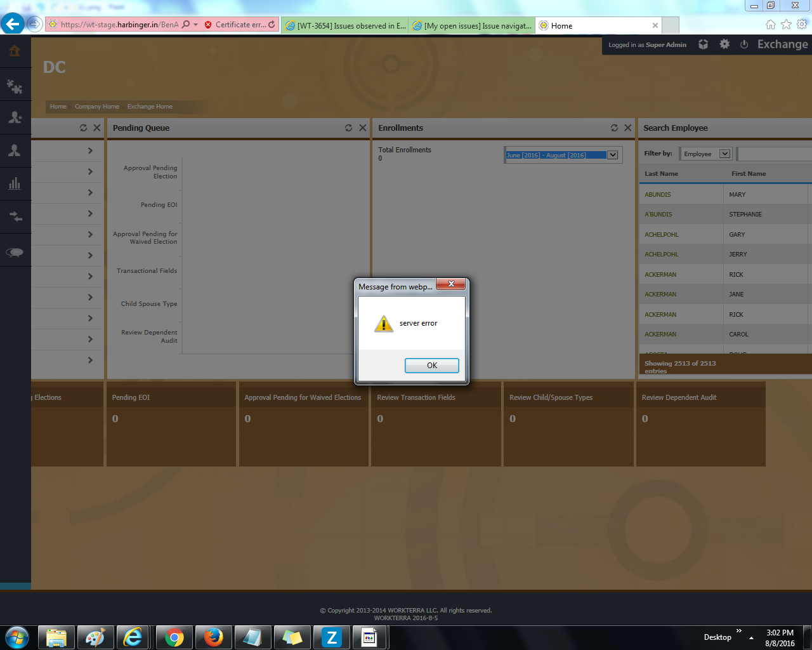This screenshot has width=812, height=650.
Task: Click the employee search input field
Action: pyautogui.click(x=775, y=154)
